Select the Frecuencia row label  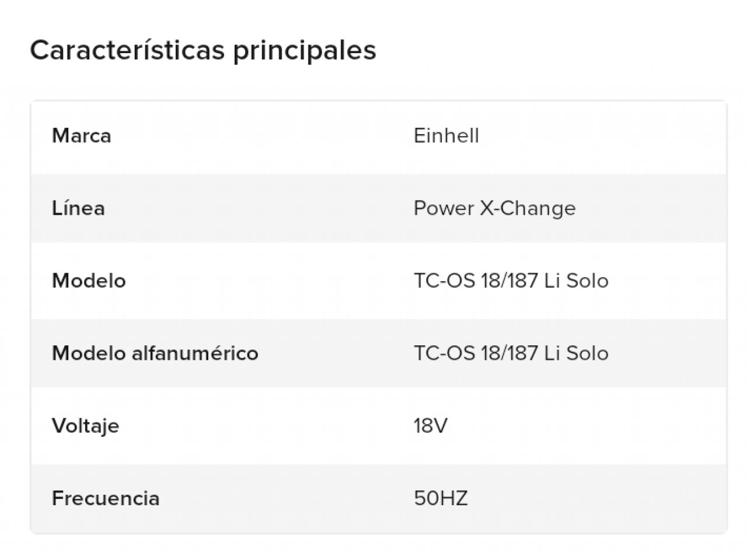pyautogui.click(x=106, y=498)
